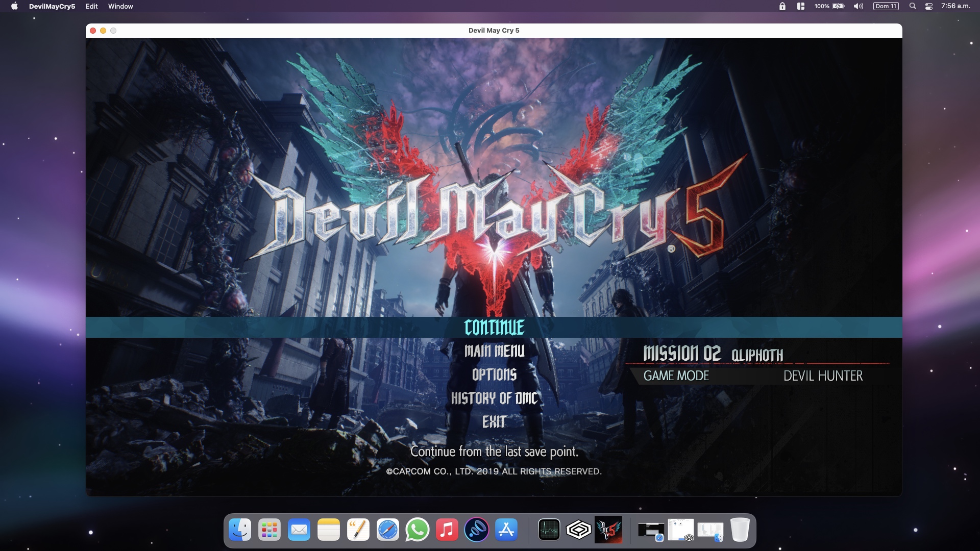The width and height of the screenshot is (980, 551).
Task: Open Launchpad from the dock
Action: point(269,530)
